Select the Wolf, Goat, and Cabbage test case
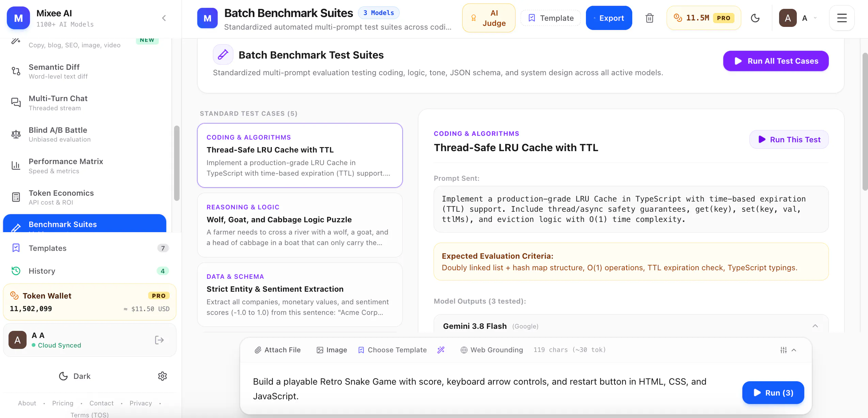This screenshot has width=868, height=418. [x=300, y=225]
